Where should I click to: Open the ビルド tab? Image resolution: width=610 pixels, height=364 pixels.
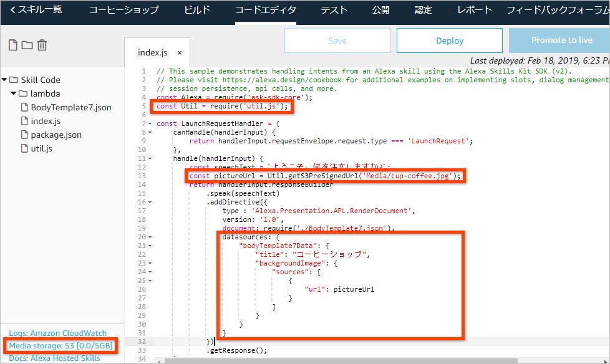[197, 10]
